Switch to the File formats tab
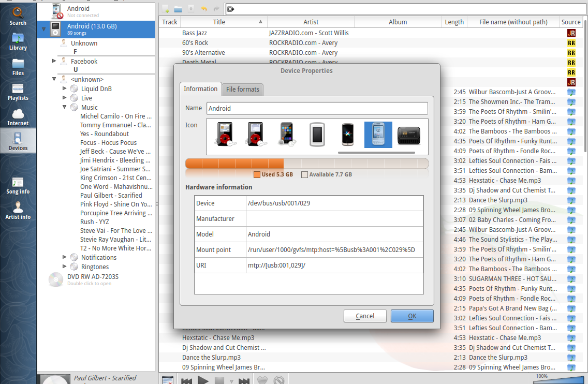This screenshot has height=384, width=588. point(243,90)
